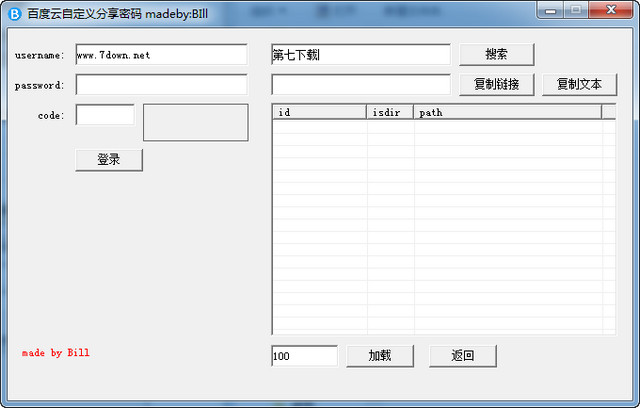
Task: Click the empty link text field
Action: pos(361,85)
